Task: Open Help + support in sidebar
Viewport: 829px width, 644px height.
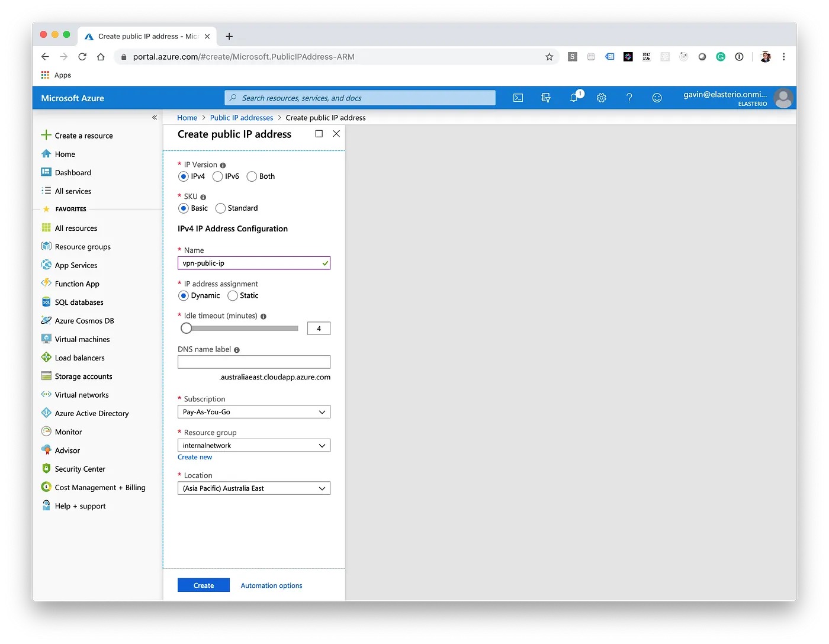Action: point(73,506)
